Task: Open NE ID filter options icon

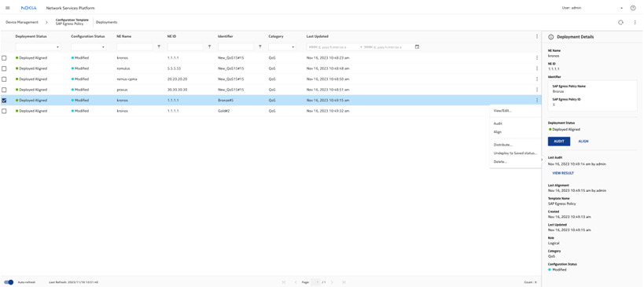Action: (209, 47)
